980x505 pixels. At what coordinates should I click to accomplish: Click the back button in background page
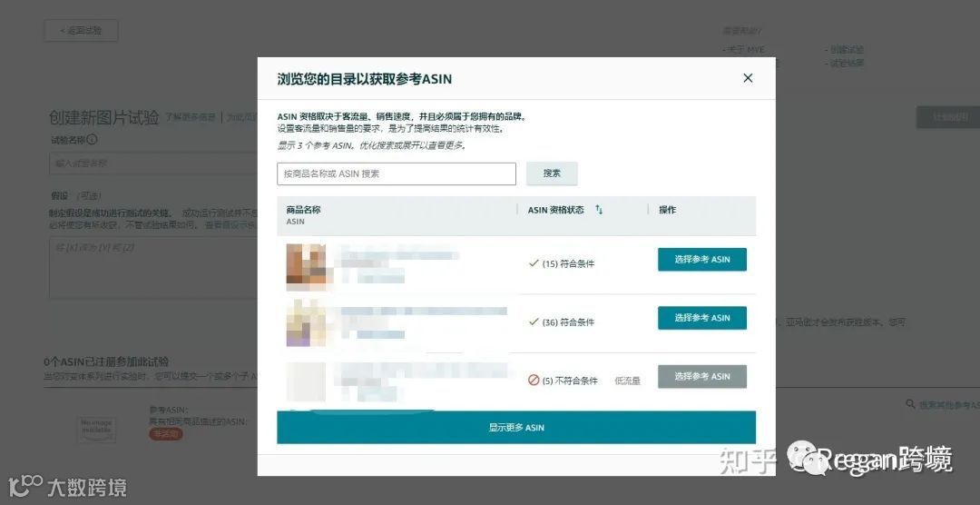[82, 31]
